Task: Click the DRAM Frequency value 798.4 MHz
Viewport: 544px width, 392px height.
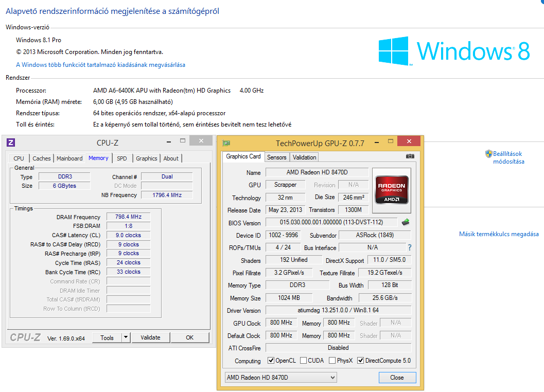Action: coord(128,217)
